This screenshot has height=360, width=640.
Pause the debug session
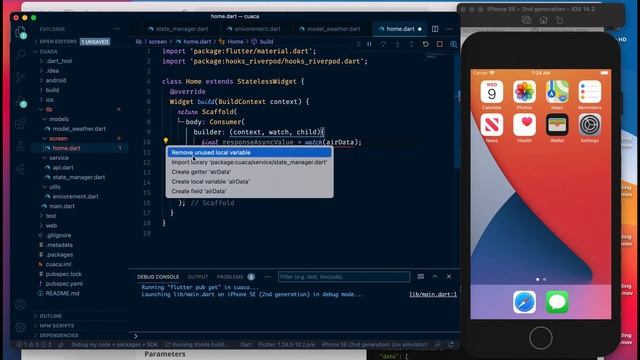[369, 44]
